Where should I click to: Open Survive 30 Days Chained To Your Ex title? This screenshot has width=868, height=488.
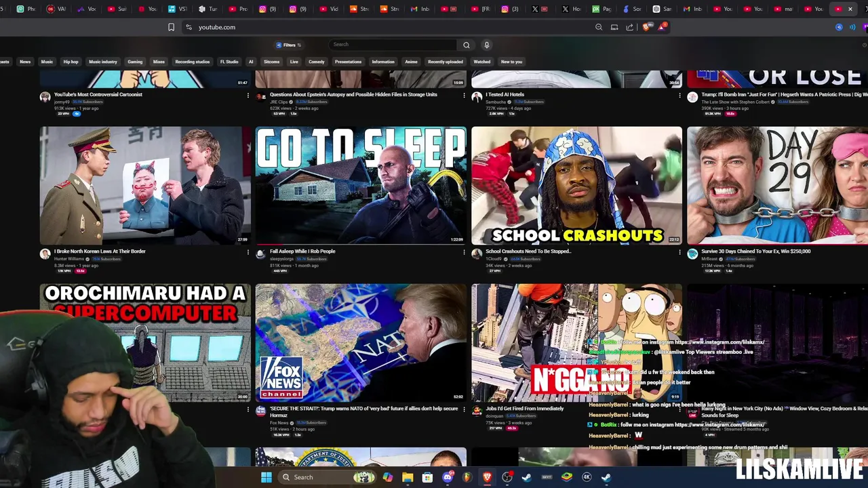[x=755, y=251]
